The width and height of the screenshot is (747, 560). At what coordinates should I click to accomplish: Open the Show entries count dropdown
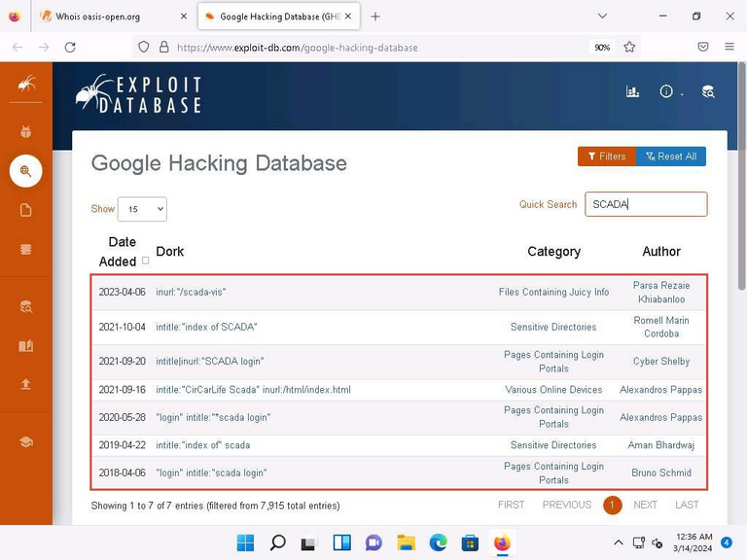tap(142, 209)
